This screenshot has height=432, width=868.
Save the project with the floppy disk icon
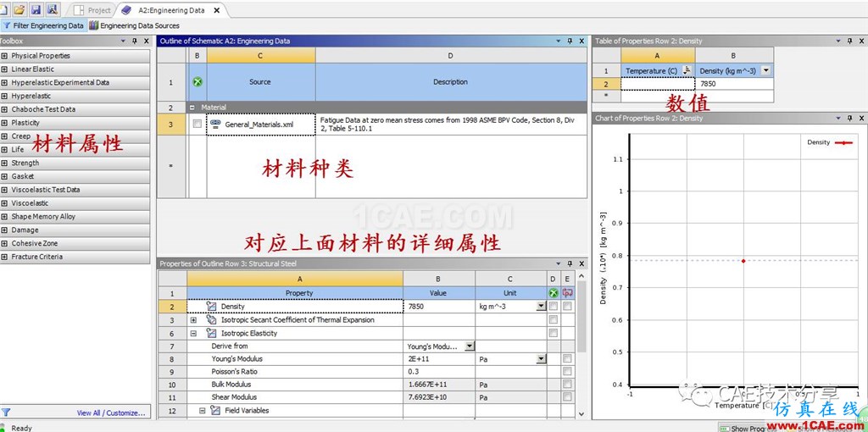click(36, 9)
